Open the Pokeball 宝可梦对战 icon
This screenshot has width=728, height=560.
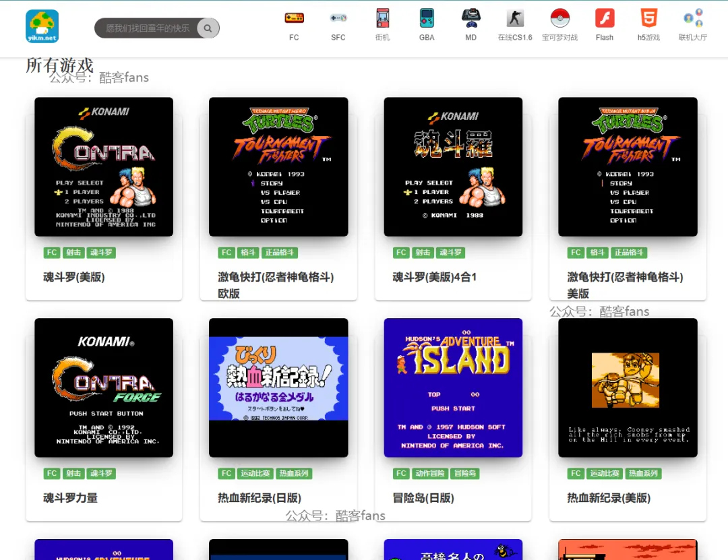(560, 18)
